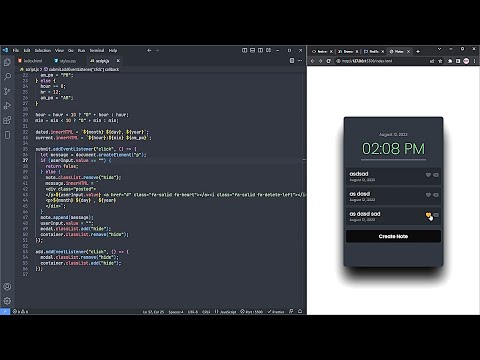Image resolution: width=480 pixels, height=360 pixels.
Task: Open the browser profile avatar
Action: click(466, 61)
